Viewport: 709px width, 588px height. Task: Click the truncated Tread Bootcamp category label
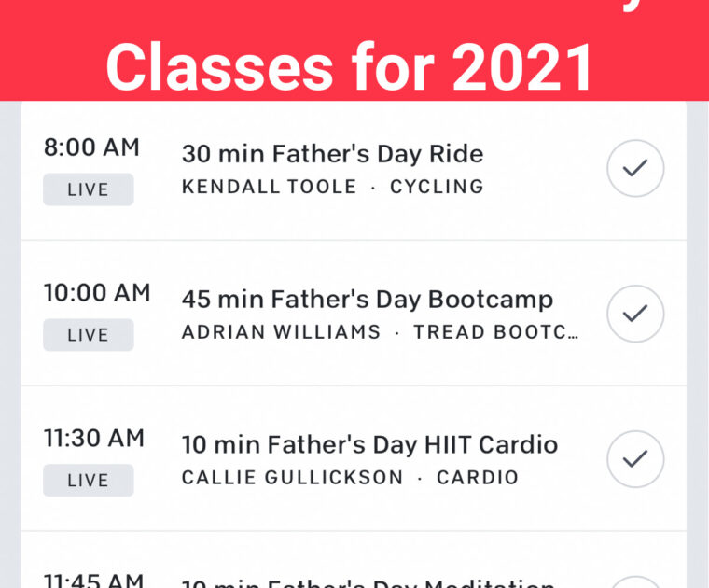pyautogui.click(x=495, y=332)
